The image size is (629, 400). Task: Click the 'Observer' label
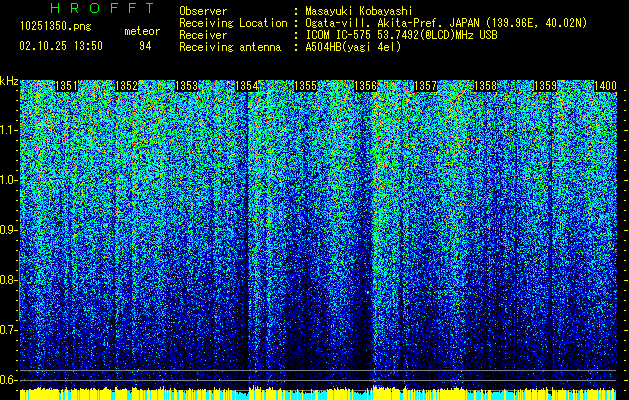pyautogui.click(x=203, y=11)
